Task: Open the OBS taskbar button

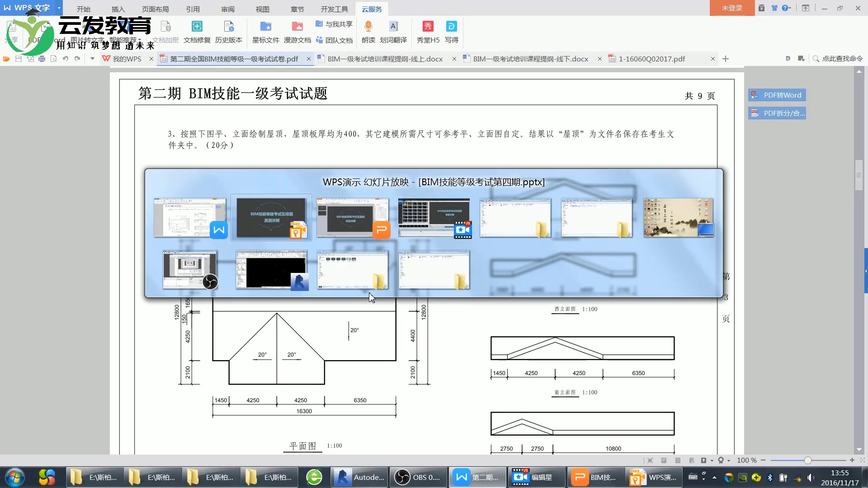Action: (418, 477)
